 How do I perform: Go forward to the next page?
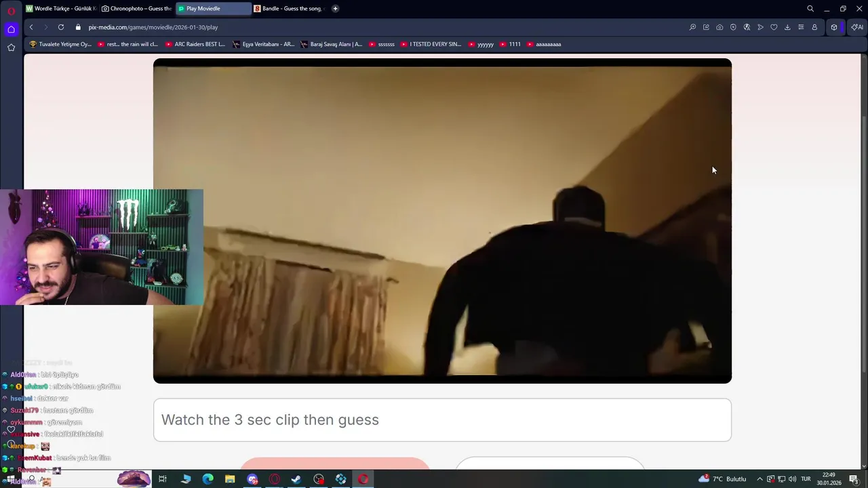click(x=46, y=27)
